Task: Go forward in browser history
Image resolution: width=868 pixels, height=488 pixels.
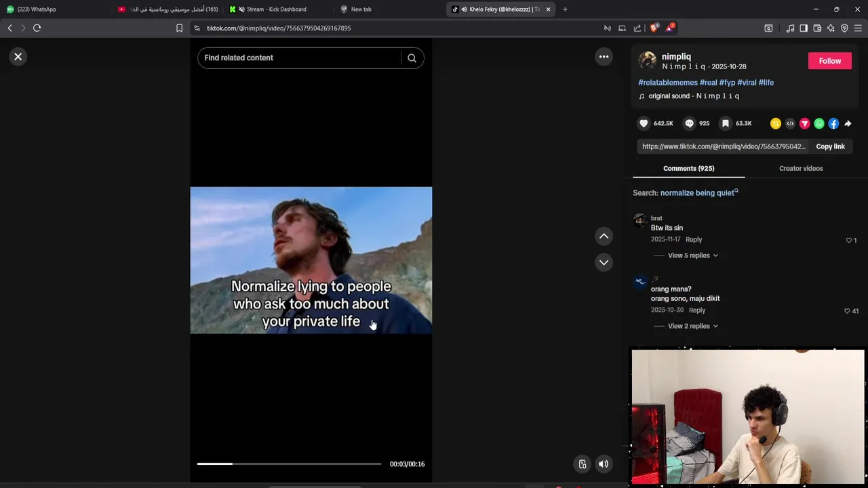Action: [23, 28]
